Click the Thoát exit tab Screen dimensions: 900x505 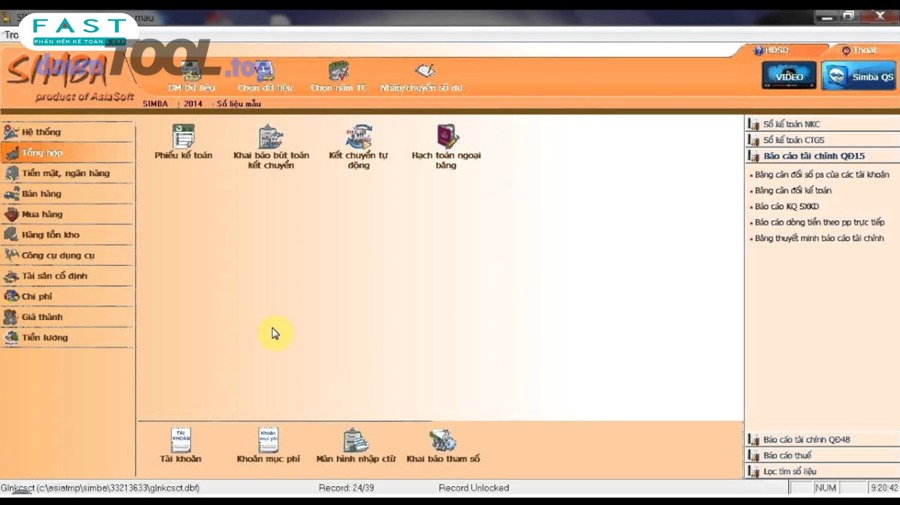[859, 50]
